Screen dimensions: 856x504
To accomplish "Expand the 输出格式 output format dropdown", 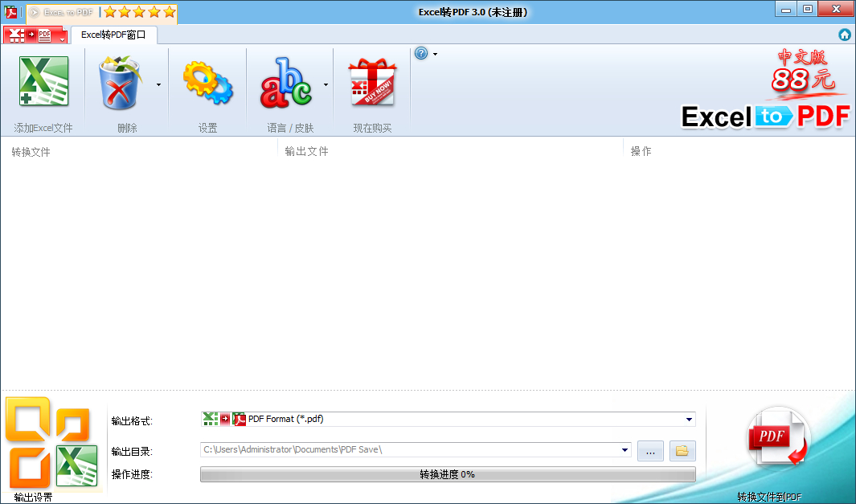I will 688,419.
